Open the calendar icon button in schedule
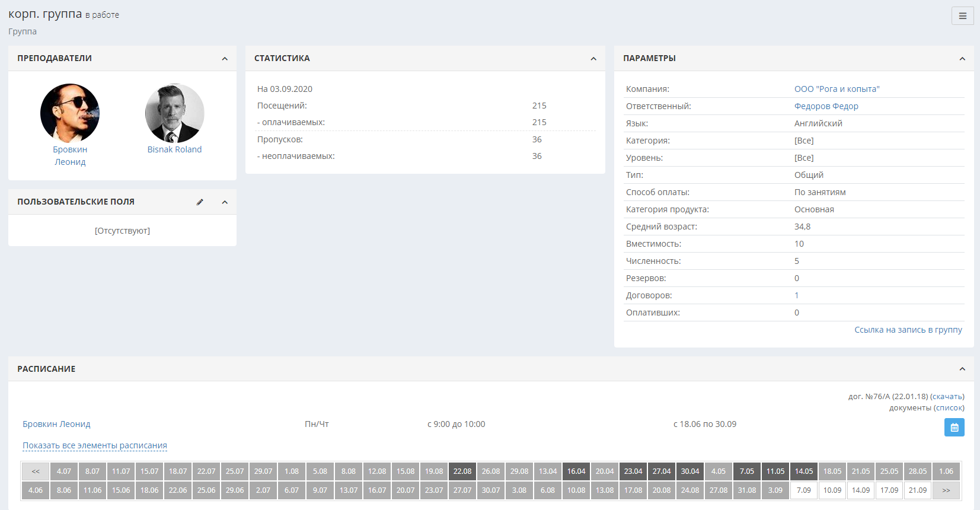Viewport: 980px width, 510px height. click(x=954, y=427)
